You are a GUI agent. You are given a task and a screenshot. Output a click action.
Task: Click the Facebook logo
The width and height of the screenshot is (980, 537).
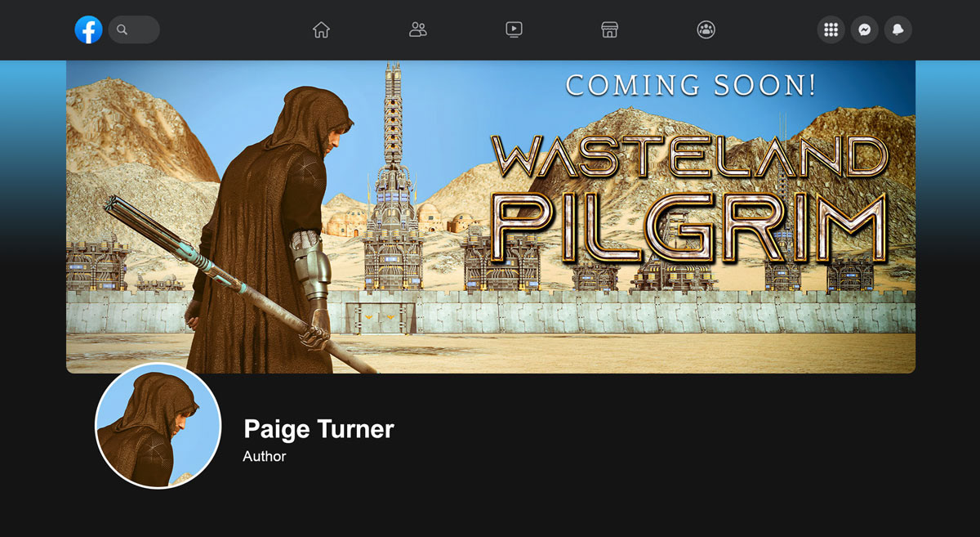(88, 30)
